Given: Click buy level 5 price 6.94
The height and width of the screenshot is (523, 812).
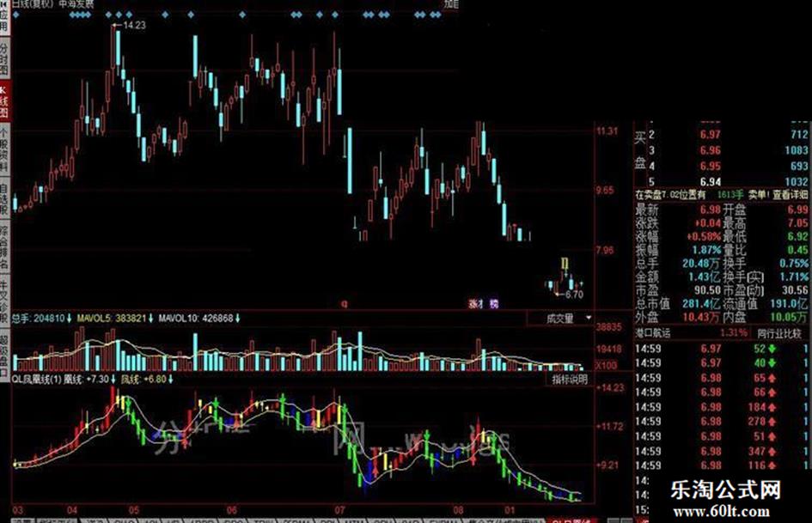Looking at the screenshot, I should pyautogui.click(x=710, y=182).
